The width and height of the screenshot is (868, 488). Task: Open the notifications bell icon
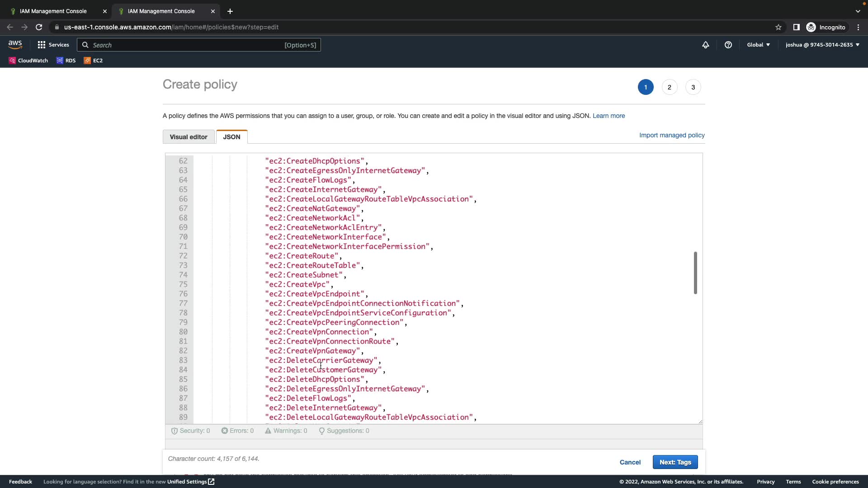pos(705,45)
